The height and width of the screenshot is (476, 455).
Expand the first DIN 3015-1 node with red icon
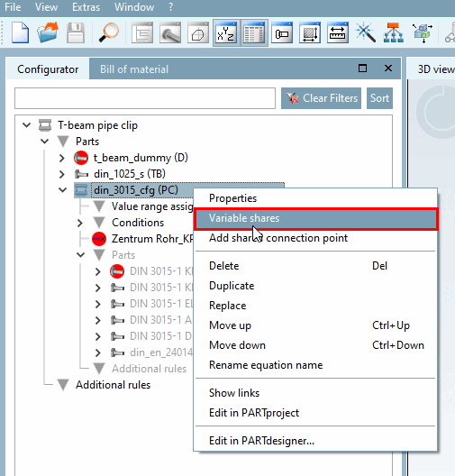(x=97, y=271)
